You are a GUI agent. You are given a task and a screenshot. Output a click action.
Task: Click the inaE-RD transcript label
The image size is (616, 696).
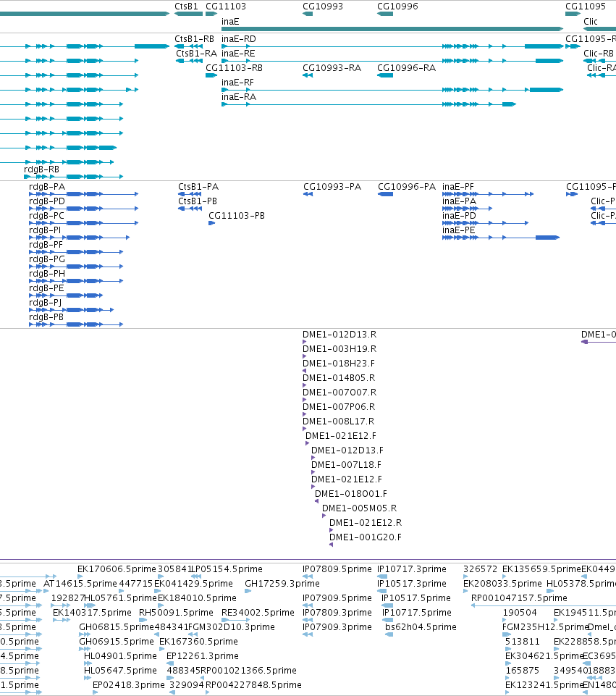click(239, 39)
